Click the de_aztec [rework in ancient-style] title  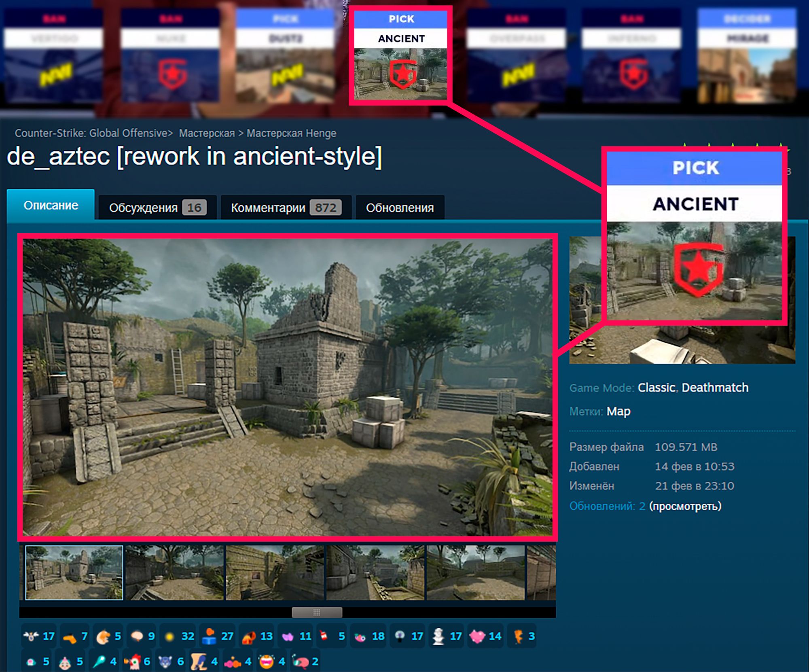point(195,157)
